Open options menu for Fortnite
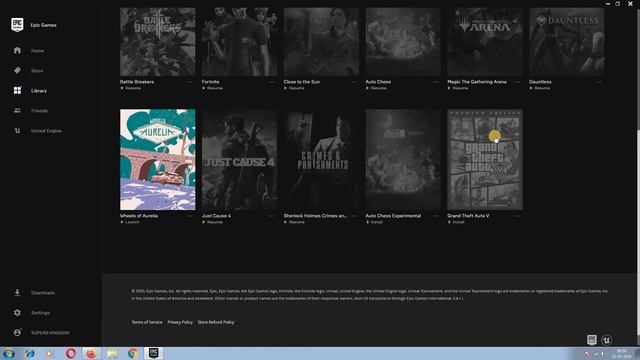The height and width of the screenshot is (360, 640). coord(272,82)
